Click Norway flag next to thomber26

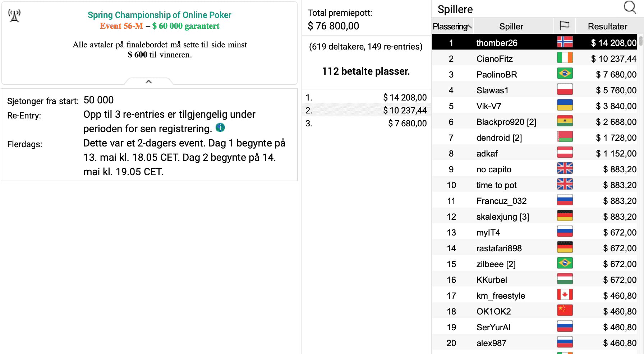coord(565,42)
